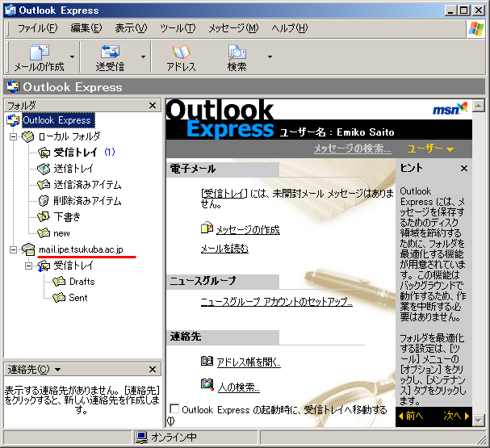
Task: Click the 削除済みアイテム trash icon
Action: click(44, 201)
